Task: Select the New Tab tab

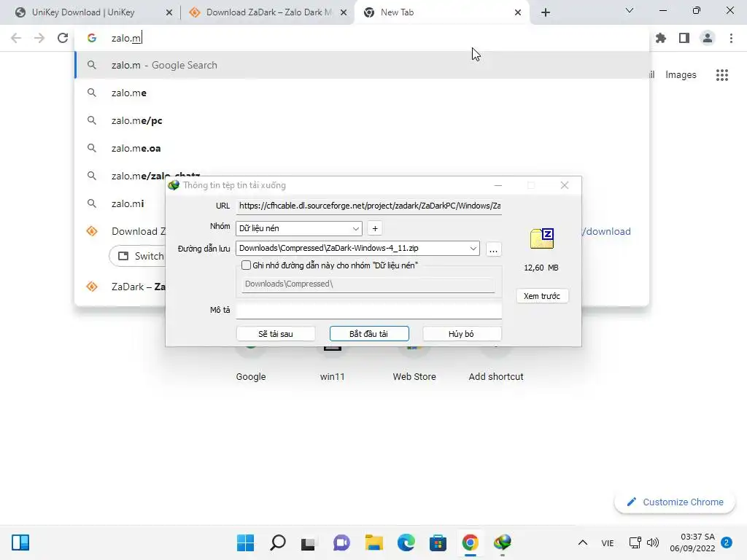Action: pos(441,12)
